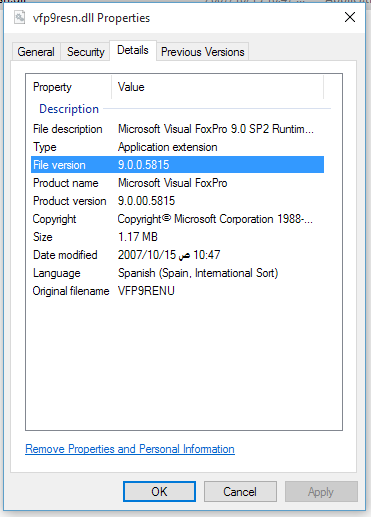Click the Copyright Microsoft Corporation 1988 value
Image resolution: width=371 pixels, height=517 pixels.
(x=215, y=219)
